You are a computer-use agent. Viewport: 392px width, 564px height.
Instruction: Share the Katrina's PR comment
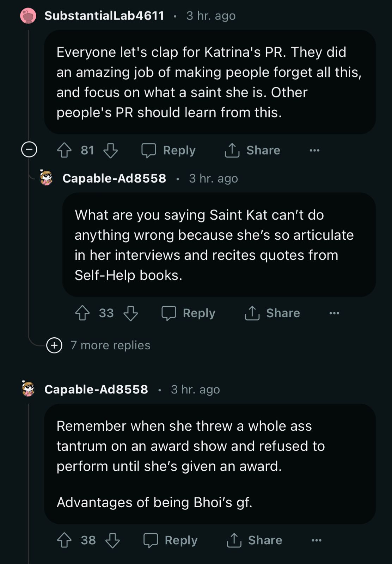252,150
